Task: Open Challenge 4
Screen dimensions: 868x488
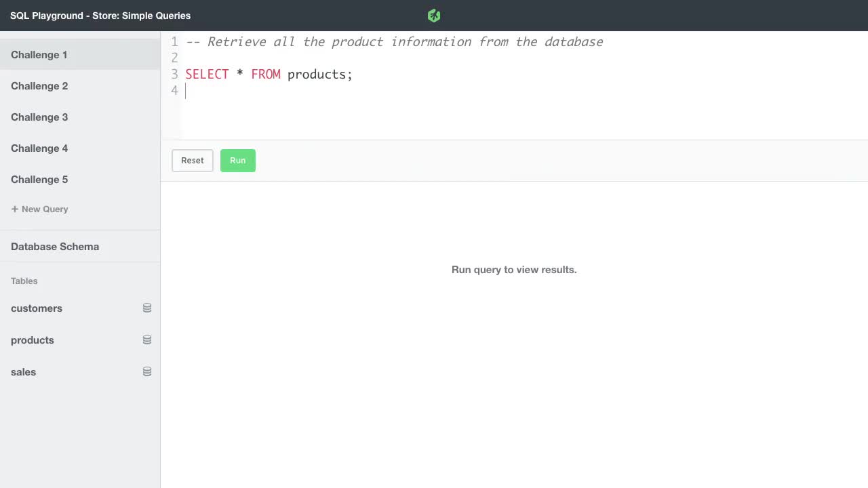Action: pyautogui.click(x=39, y=148)
